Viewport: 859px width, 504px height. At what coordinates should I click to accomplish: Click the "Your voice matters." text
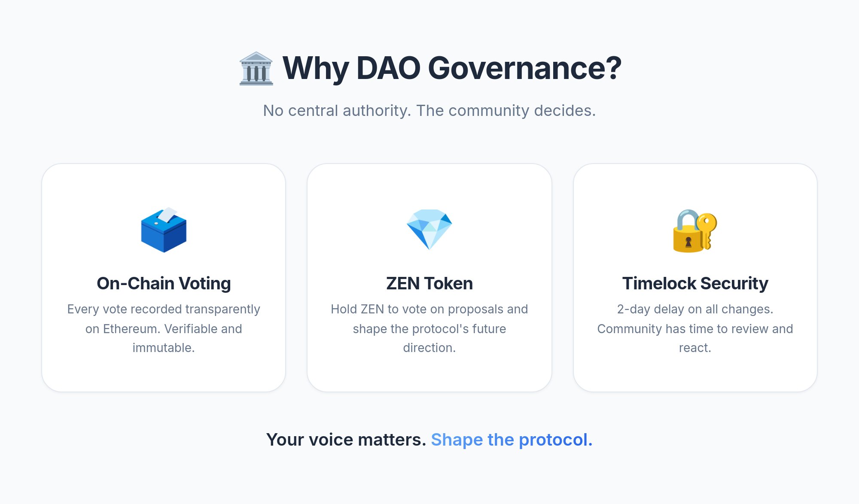(346, 440)
